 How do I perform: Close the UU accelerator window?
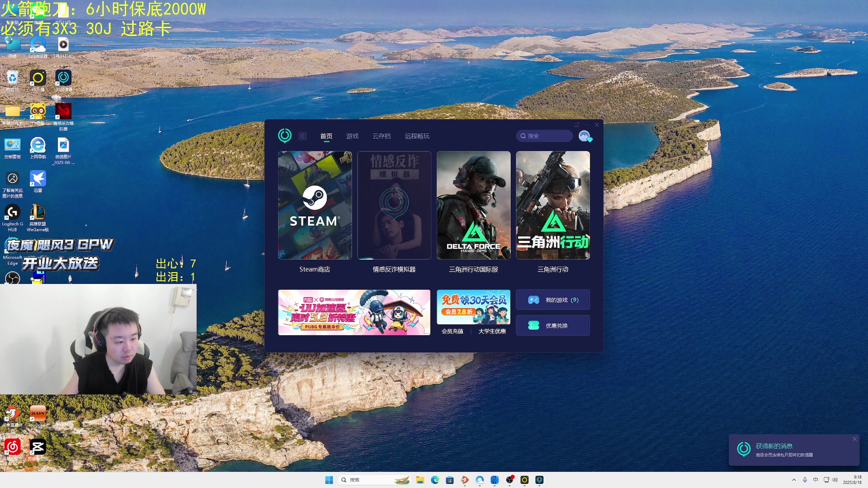(597, 125)
